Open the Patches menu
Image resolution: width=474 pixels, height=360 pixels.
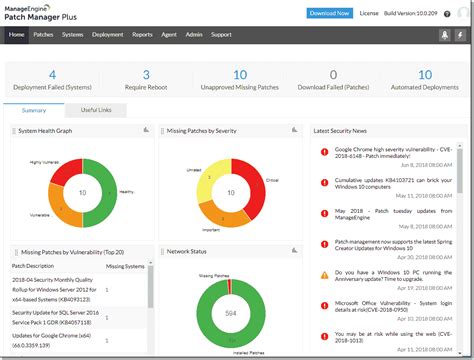coord(43,35)
